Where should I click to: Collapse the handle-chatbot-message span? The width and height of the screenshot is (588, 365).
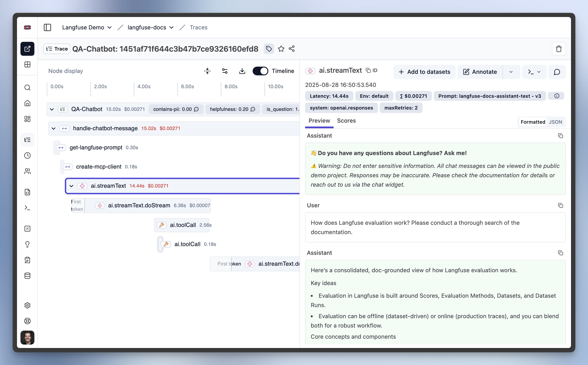pyautogui.click(x=54, y=128)
